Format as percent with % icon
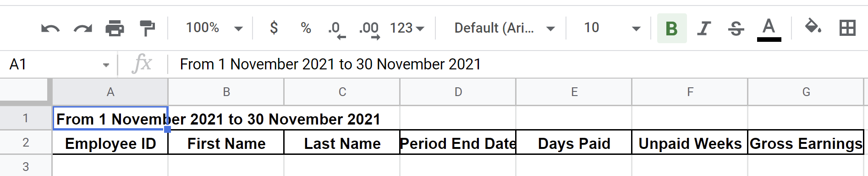The width and height of the screenshot is (868, 176). tap(306, 28)
